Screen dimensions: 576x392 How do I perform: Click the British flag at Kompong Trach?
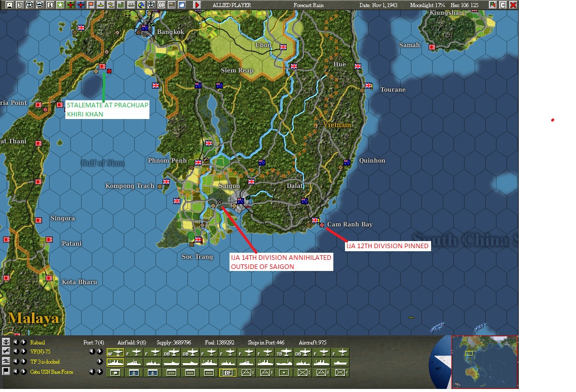pos(166,181)
